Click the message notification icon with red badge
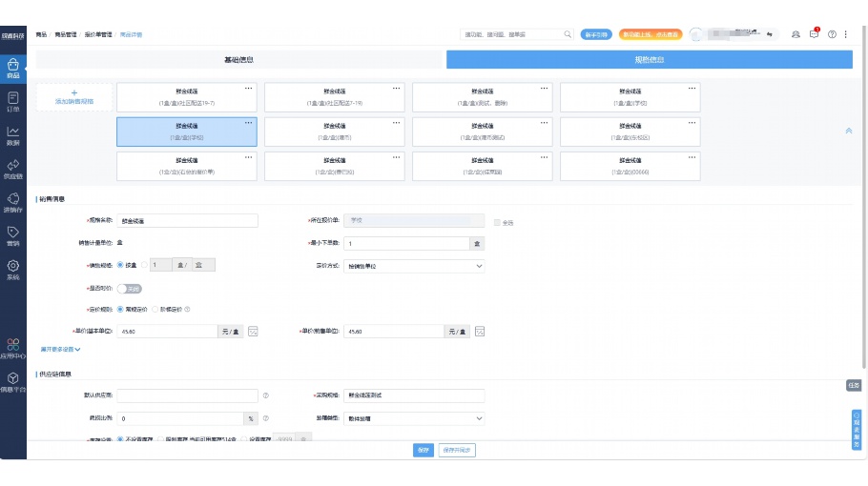The width and height of the screenshot is (868, 486). pos(814,34)
